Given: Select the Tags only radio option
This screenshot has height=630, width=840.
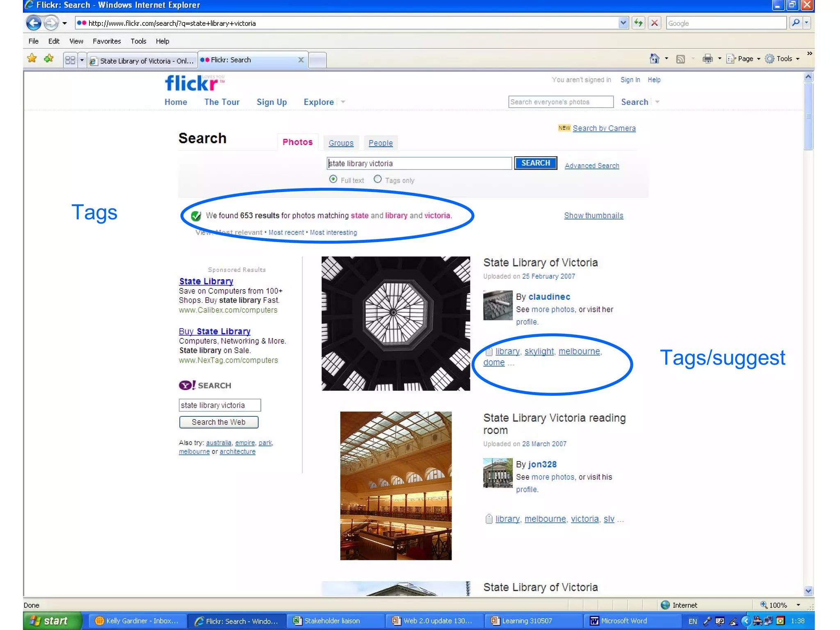Looking at the screenshot, I should coord(377,179).
